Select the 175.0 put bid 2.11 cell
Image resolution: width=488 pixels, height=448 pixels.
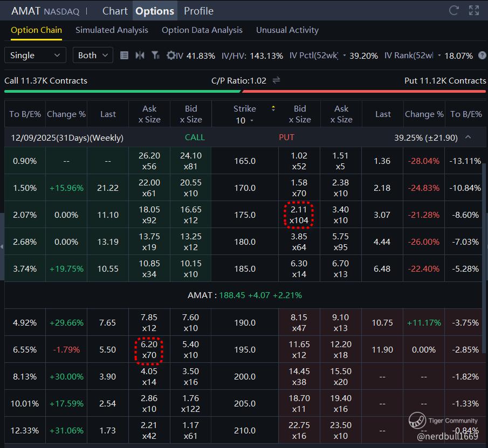click(300, 215)
